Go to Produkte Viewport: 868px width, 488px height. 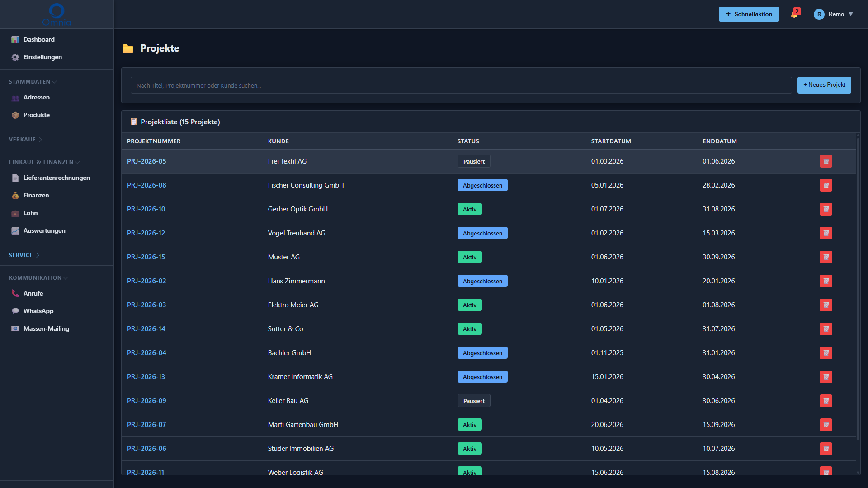[37, 115]
